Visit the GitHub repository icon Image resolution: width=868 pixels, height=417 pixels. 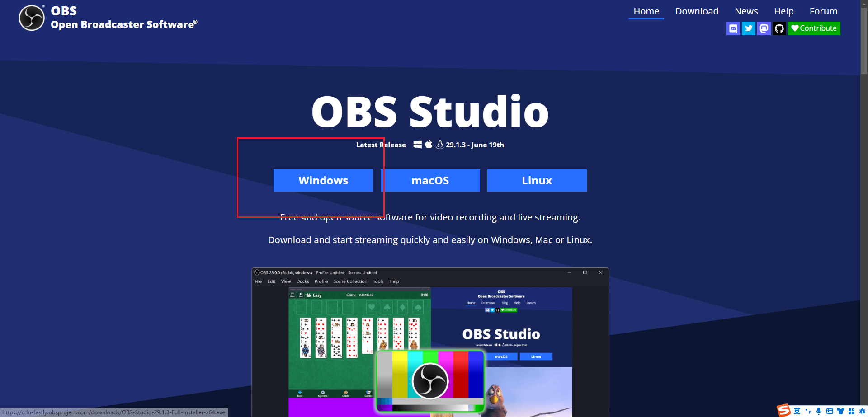pos(779,28)
